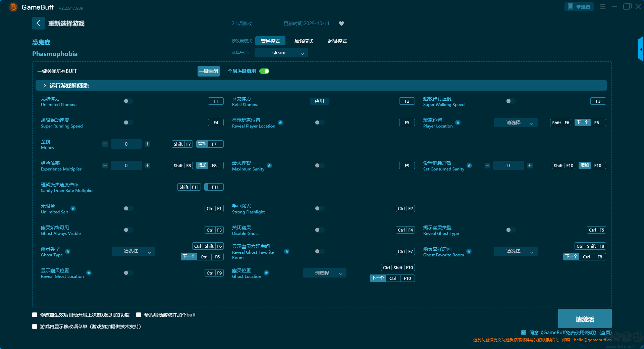The width and height of the screenshot is (644, 349).
Task: Click the back arrow to reselect game
Action: pos(38,23)
